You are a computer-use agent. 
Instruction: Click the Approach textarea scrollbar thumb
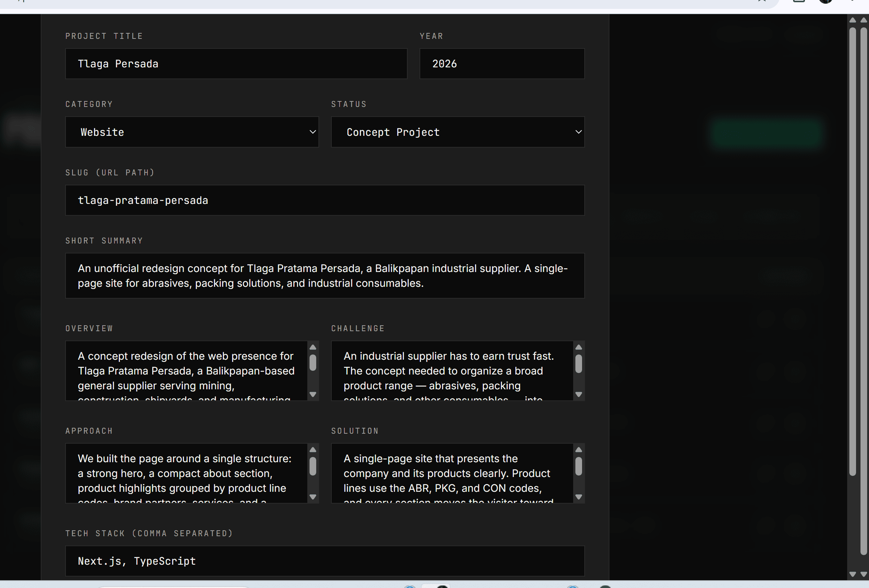(313, 466)
